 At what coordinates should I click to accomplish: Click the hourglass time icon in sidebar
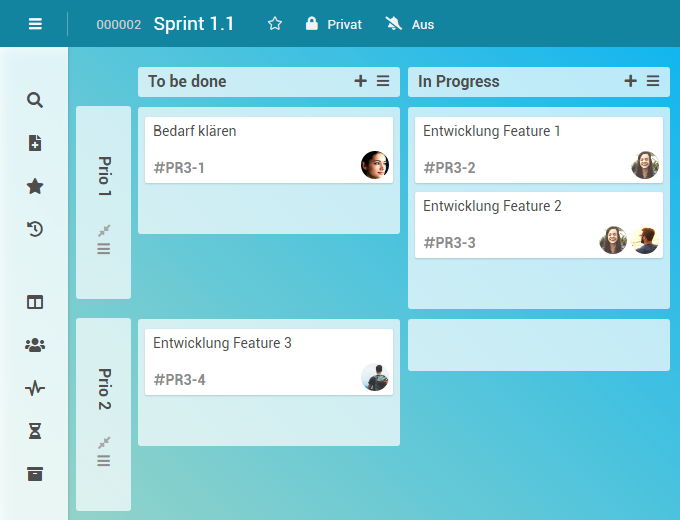tap(35, 431)
